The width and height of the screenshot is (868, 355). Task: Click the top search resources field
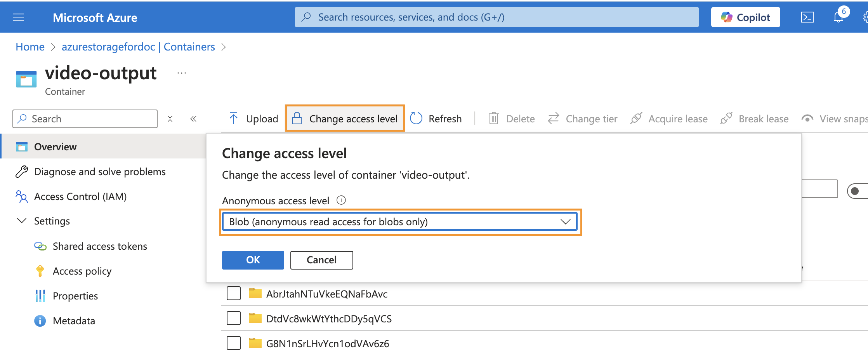(x=496, y=17)
